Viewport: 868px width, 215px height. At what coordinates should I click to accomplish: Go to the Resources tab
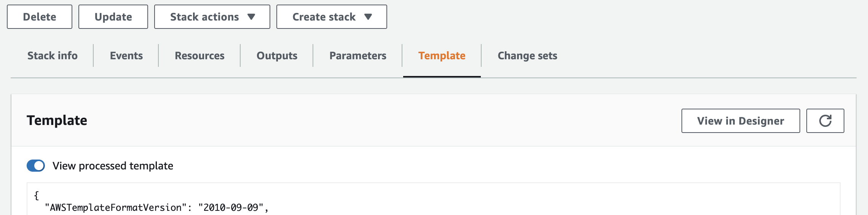199,55
